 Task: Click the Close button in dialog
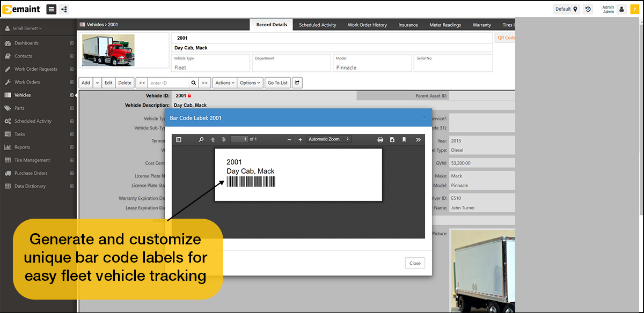415,263
